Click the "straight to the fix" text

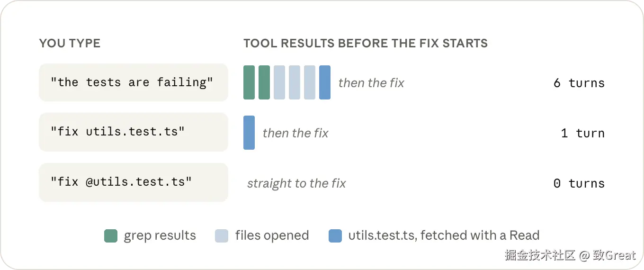(296, 184)
